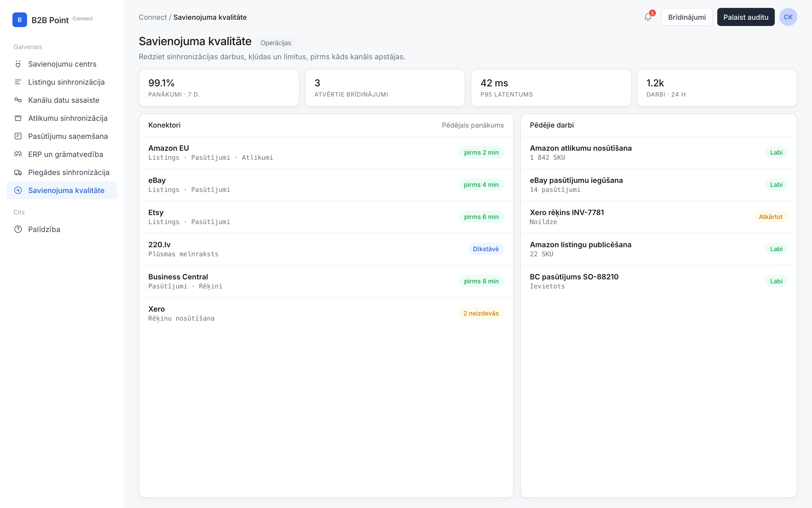812x508 pixels.
Task: Click the Connect label beside B2B Point
Action: coord(83,19)
